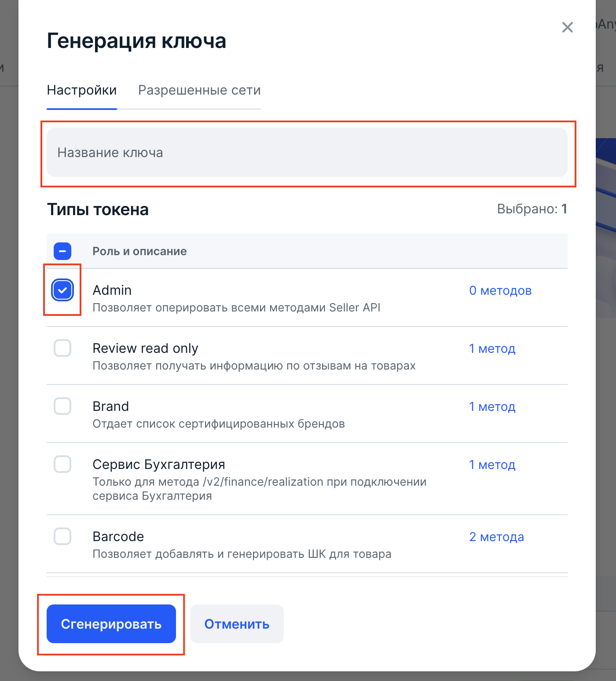Open the Admin 0 методов link
Image resolution: width=616 pixels, height=681 pixels.
[x=500, y=291]
